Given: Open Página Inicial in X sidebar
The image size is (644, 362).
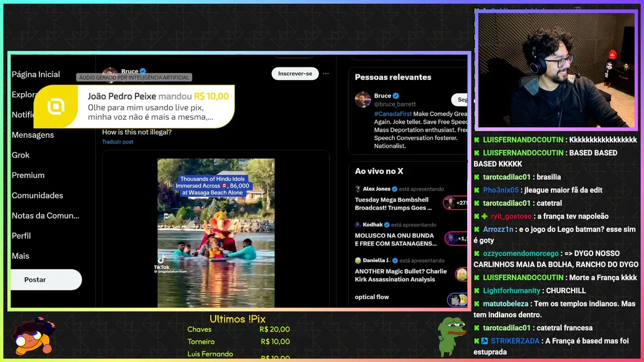Looking at the screenshot, I should point(36,74).
